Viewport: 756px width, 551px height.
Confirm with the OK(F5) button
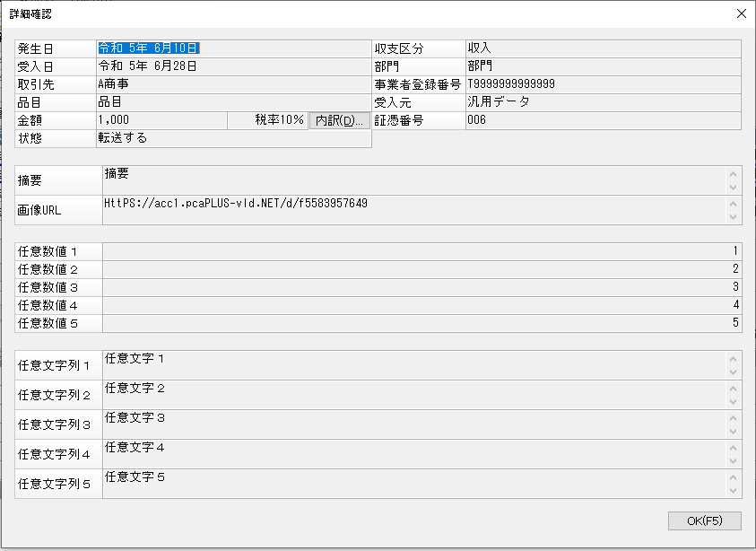coord(704,520)
